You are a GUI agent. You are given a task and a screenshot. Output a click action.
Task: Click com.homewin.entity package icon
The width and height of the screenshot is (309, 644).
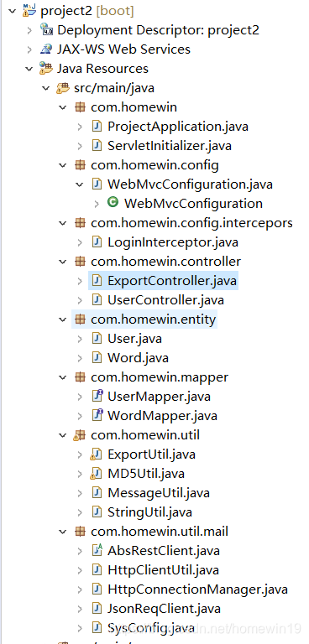pyautogui.click(x=80, y=319)
